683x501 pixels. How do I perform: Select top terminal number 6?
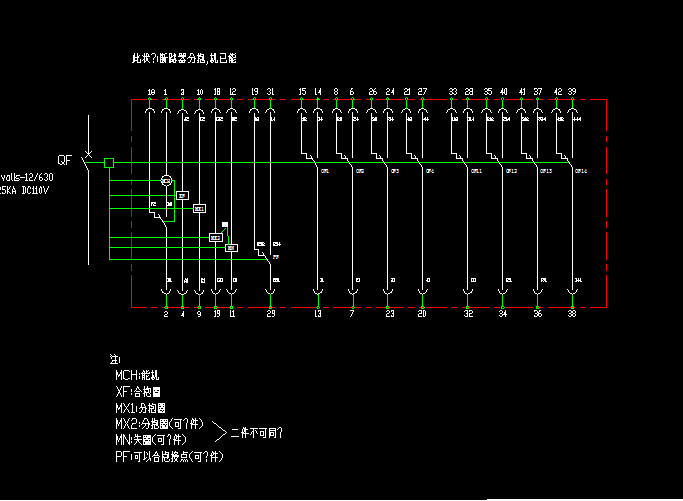tap(352, 91)
